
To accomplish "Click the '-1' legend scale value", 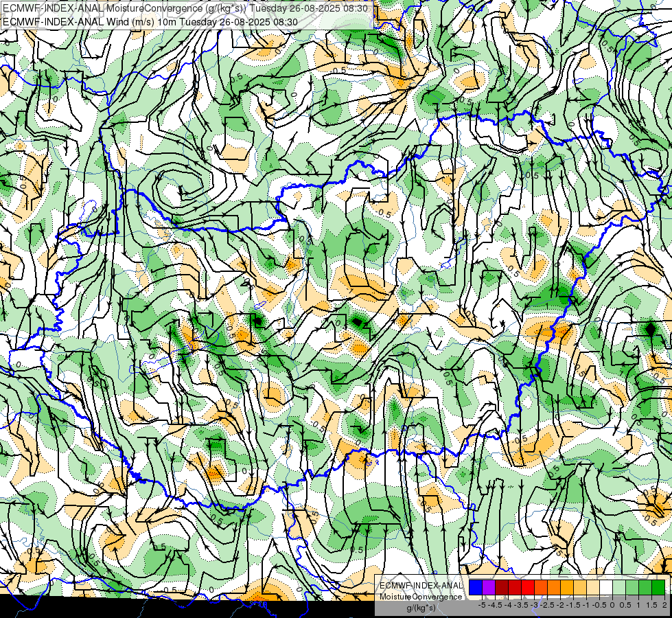I will pos(586,605).
